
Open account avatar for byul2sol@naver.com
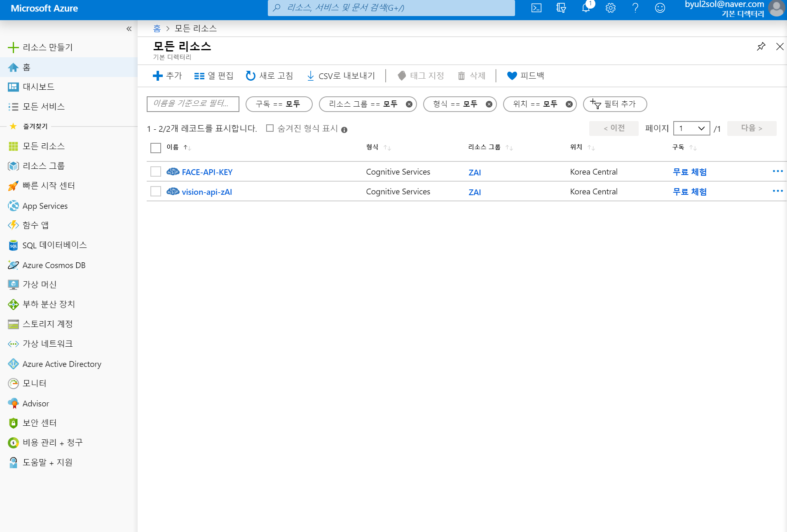[x=776, y=8]
